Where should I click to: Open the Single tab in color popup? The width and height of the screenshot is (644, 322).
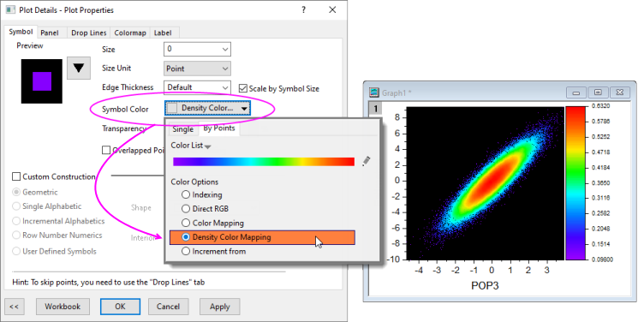coord(182,129)
